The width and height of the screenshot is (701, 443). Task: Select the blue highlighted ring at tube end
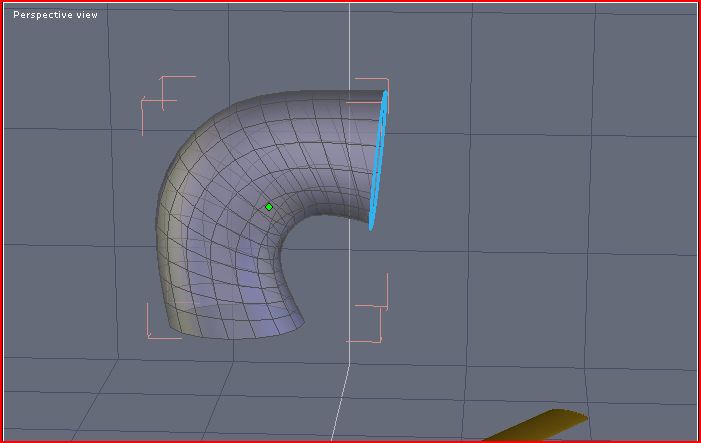click(x=378, y=160)
